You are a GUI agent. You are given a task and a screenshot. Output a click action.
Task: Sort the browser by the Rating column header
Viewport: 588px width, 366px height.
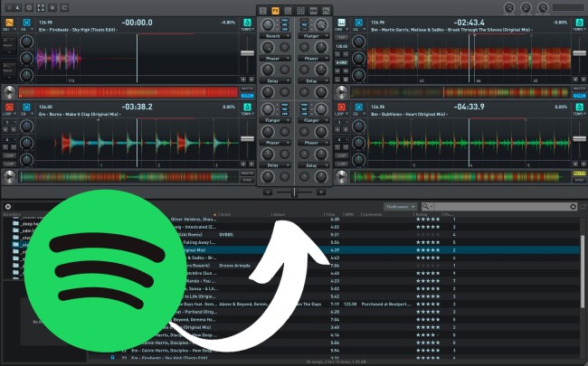coord(422,215)
